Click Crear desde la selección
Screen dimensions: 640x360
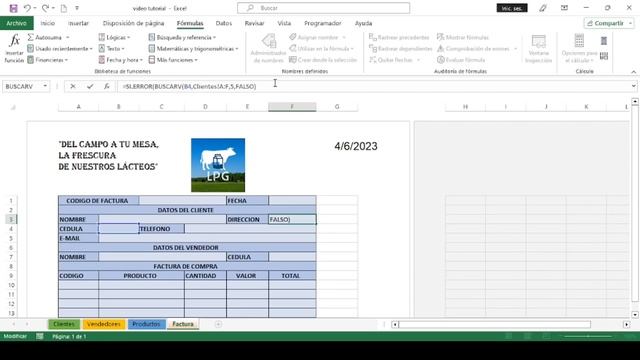click(323, 60)
